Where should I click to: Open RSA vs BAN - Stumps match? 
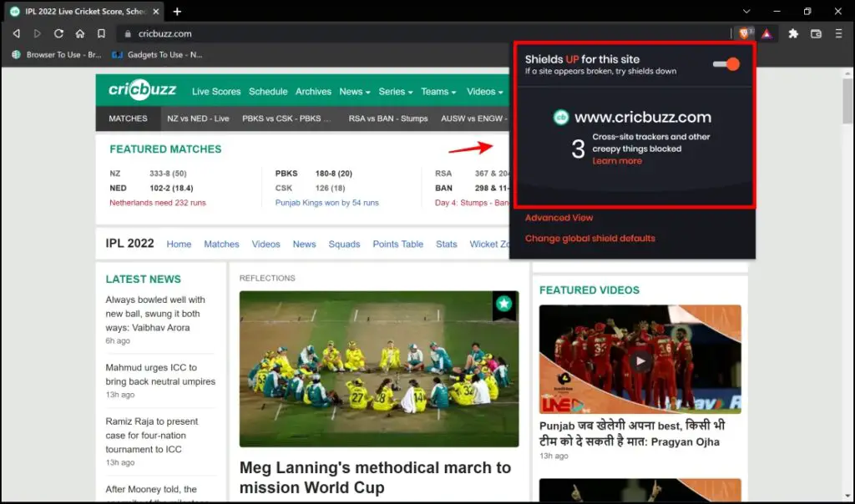(388, 118)
